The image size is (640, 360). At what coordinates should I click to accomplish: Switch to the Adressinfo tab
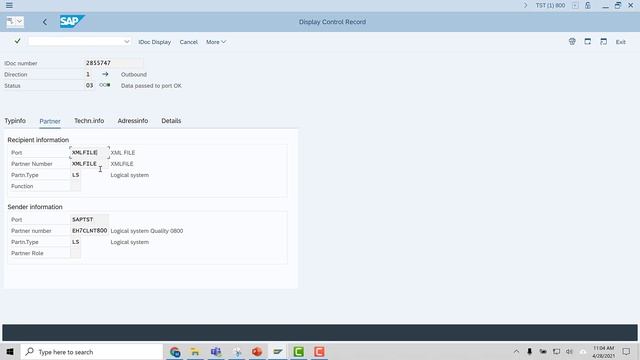click(x=133, y=121)
